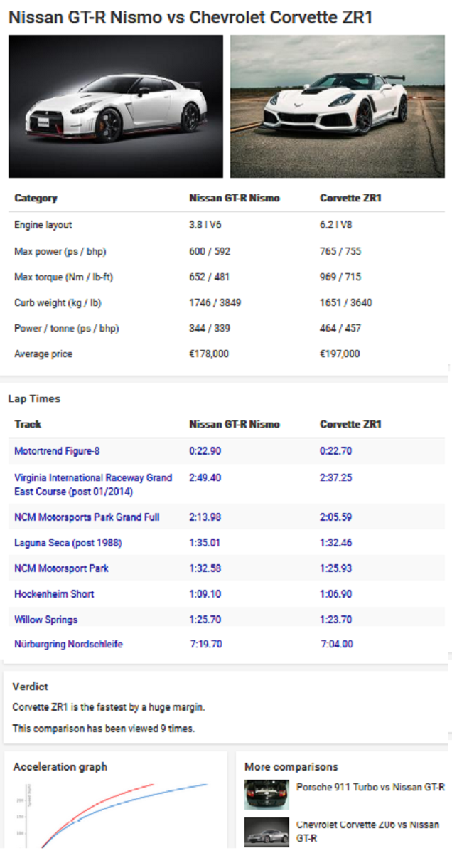Click the €197,000 price value
This screenshot has width=452, height=868.
(x=340, y=354)
